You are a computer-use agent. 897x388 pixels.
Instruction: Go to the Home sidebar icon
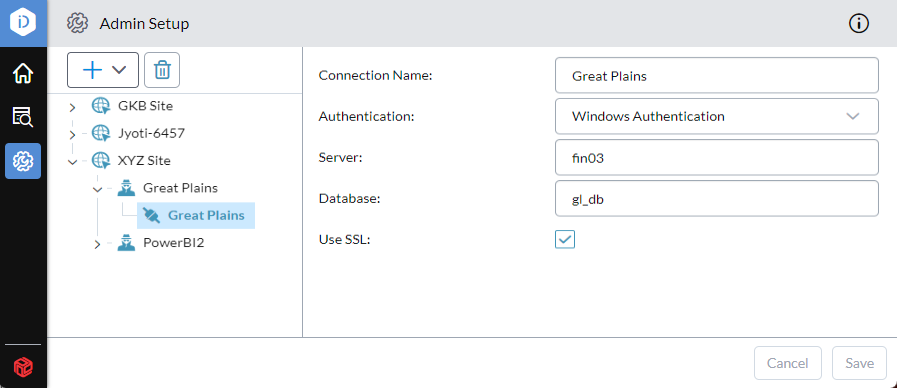click(x=23, y=74)
